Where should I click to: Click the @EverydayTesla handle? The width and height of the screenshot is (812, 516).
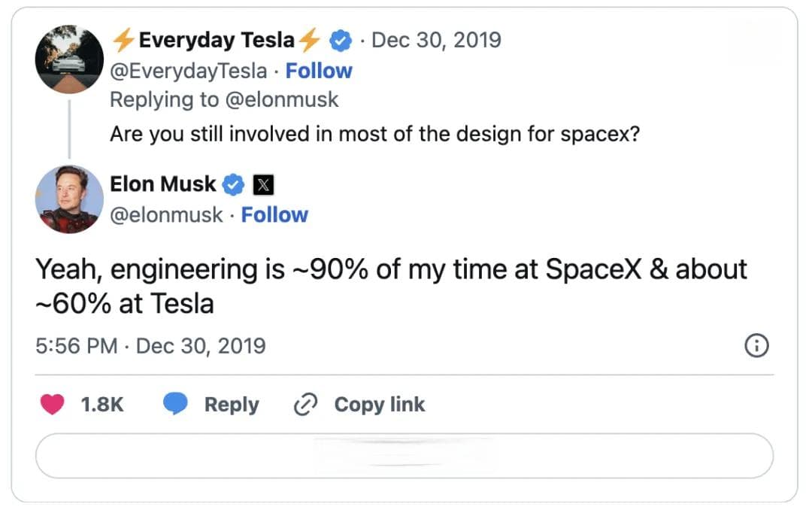pos(189,71)
